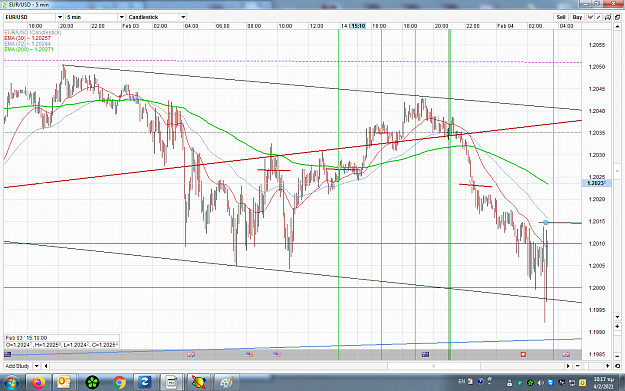Click the Australian flag event marker
625x391 pixels.
[x=425, y=354]
